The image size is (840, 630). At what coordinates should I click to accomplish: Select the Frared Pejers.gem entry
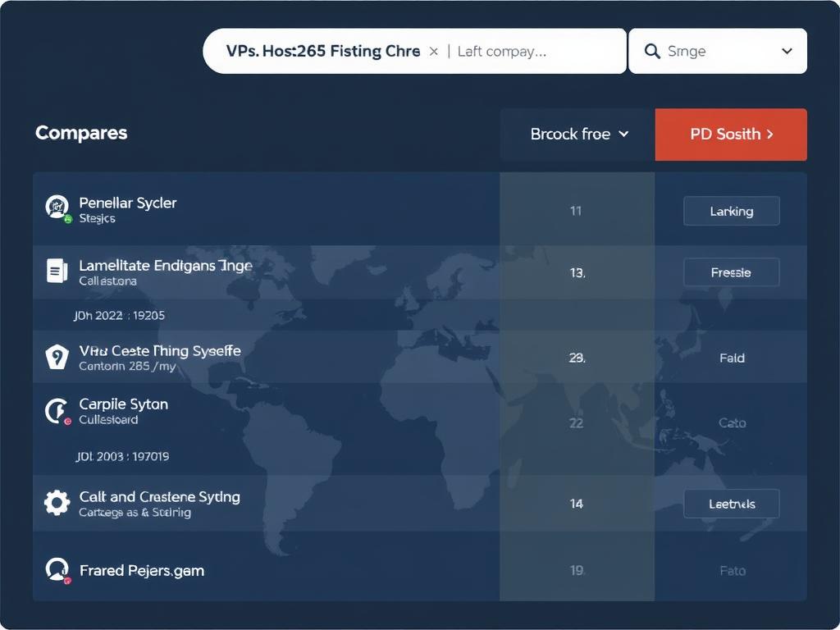142,570
